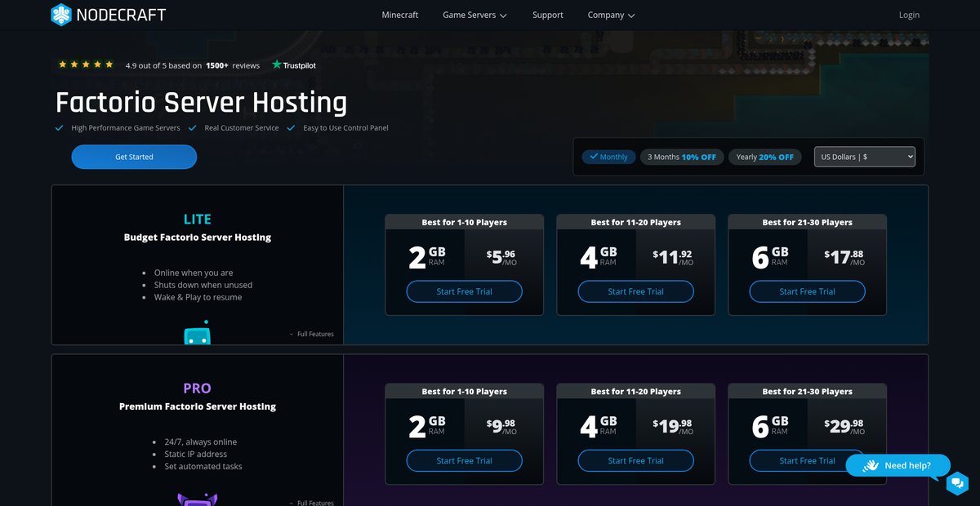Click the waving hand Need help icon
The width and height of the screenshot is (980, 506).
point(871,465)
